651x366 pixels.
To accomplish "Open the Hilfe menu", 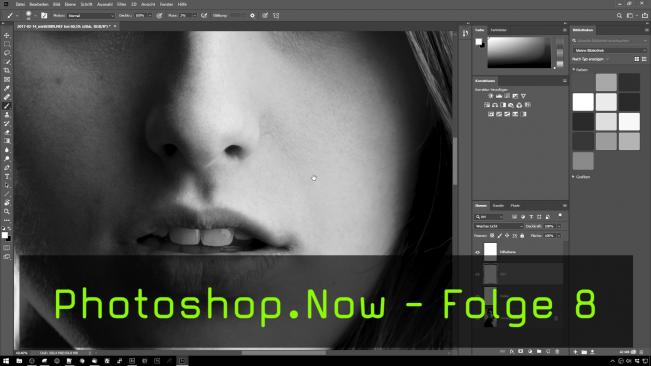I will [182, 4].
